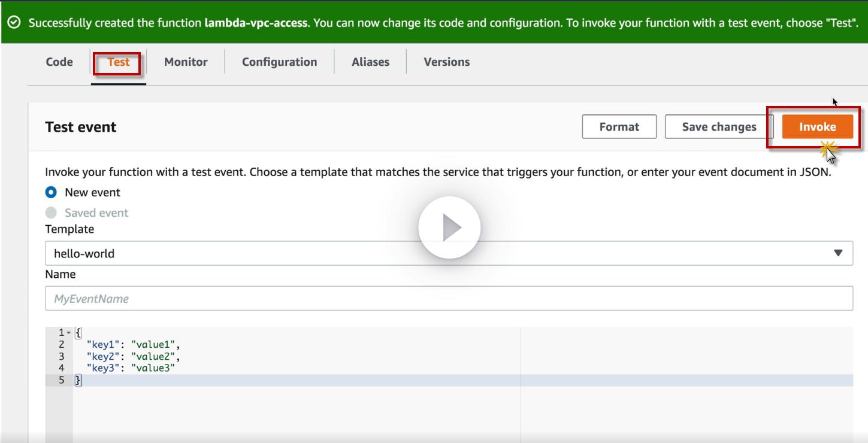This screenshot has width=868, height=443.
Task: Click the MyEventName name input field
Action: coord(448,298)
